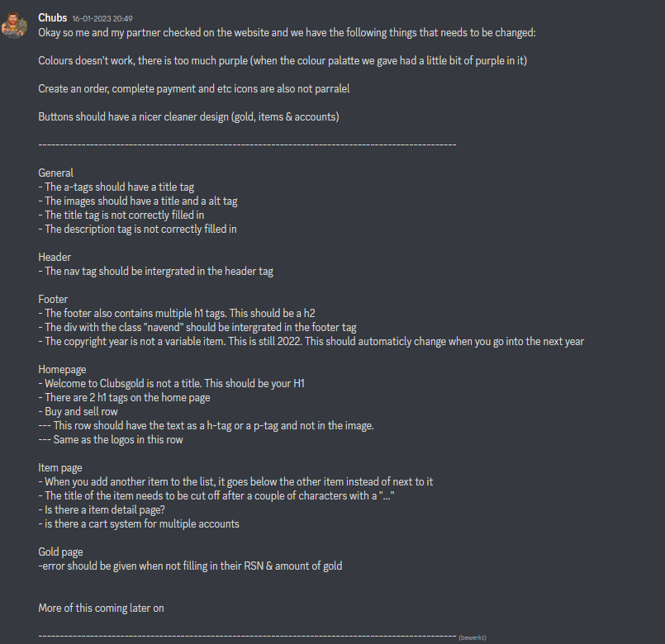Click 'More of this coming later on'
The width and height of the screenshot is (665, 644).
(x=101, y=608)
